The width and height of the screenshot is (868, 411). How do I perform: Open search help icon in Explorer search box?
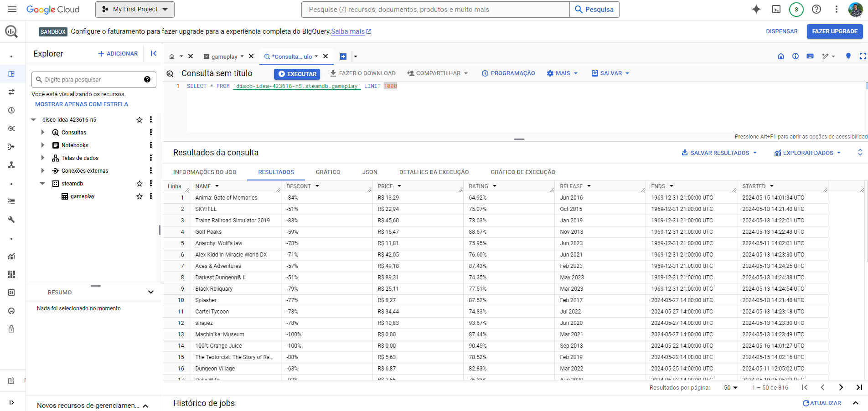click(x=147, y=79)
